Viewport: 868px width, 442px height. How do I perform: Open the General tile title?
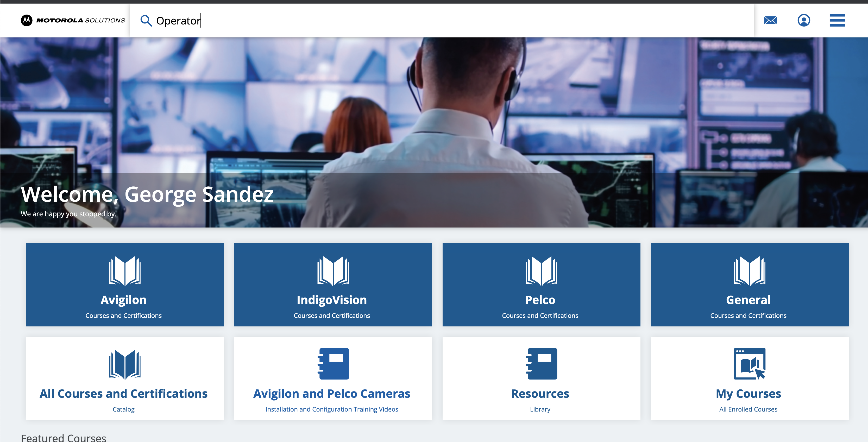[749, 300]
